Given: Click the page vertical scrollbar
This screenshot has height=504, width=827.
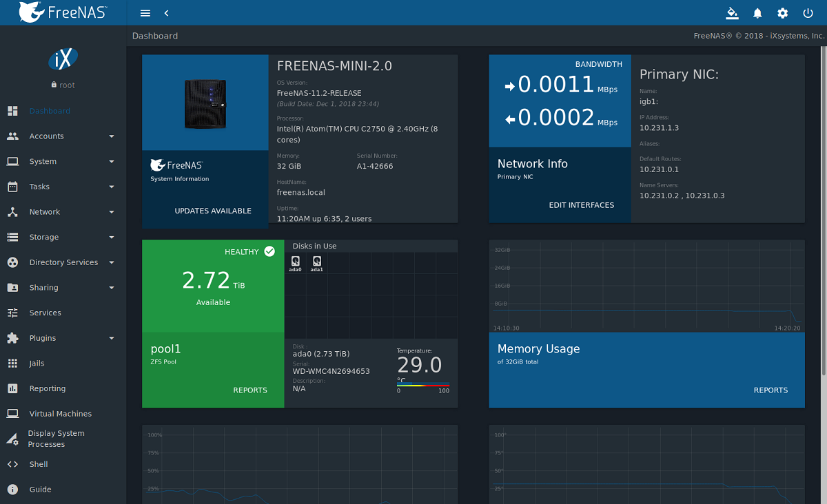Looking at the screenshot, I should click(822, 211).
